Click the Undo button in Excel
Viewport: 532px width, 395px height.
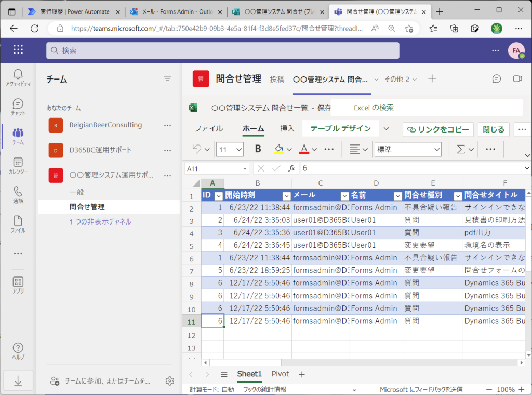pyautogui.click(x=197, y=149)
